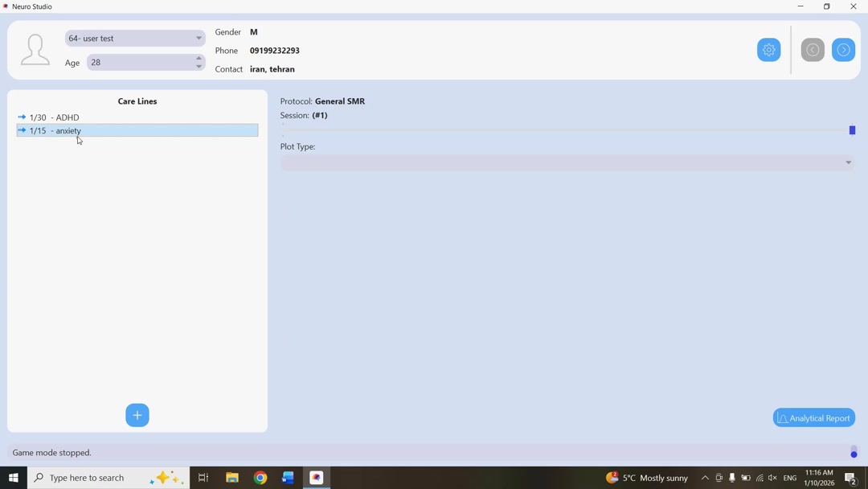Click the "Care Lines" panel heading
Screen dimensions: 868x489
137,101
